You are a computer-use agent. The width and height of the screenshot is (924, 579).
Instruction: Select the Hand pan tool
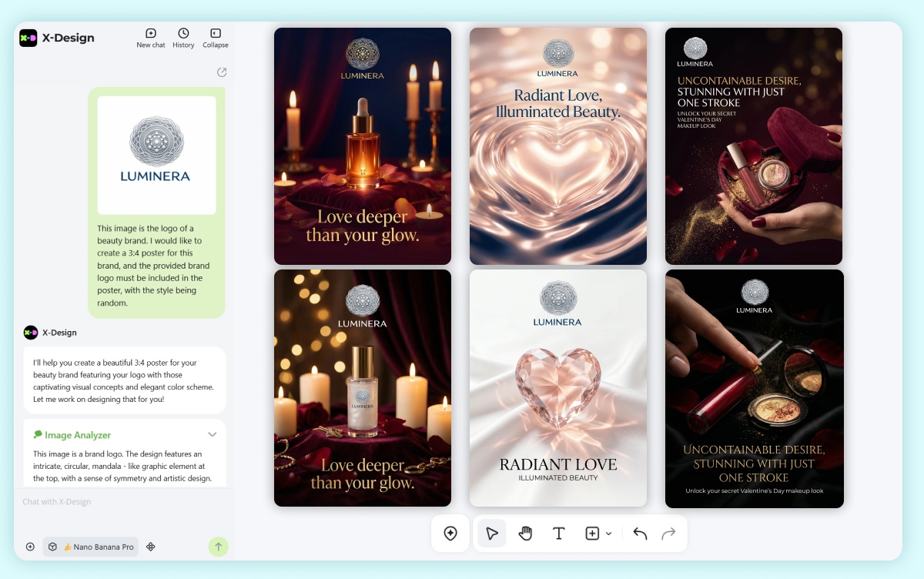[x=525, y=534]
